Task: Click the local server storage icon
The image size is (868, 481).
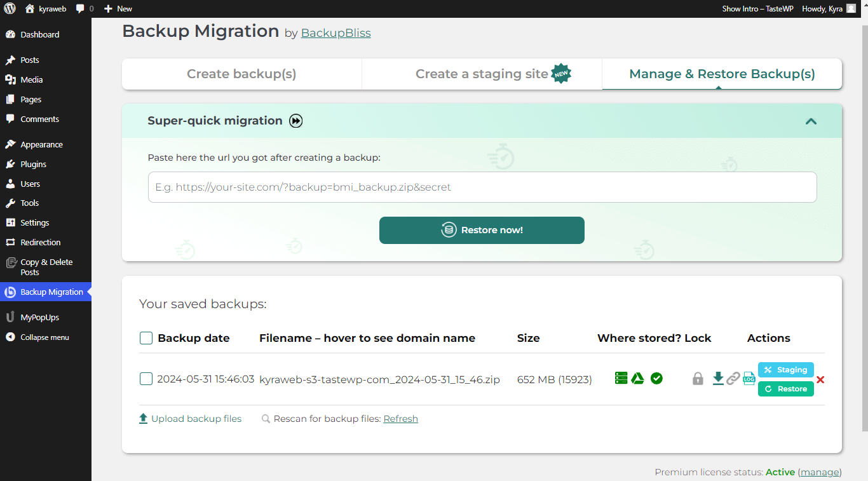Action: (621, 378)
